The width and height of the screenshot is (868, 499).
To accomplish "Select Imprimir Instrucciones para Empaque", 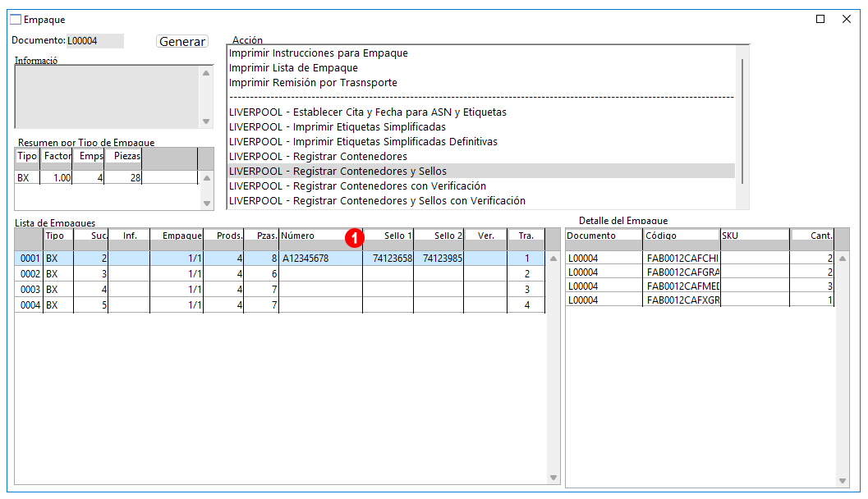I will [319, 53].
